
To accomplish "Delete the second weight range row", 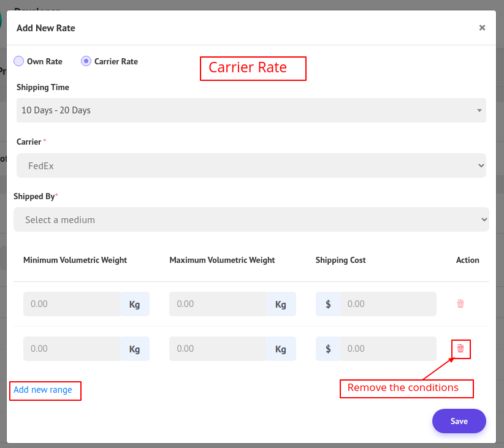I will click(x=460, y=349).
